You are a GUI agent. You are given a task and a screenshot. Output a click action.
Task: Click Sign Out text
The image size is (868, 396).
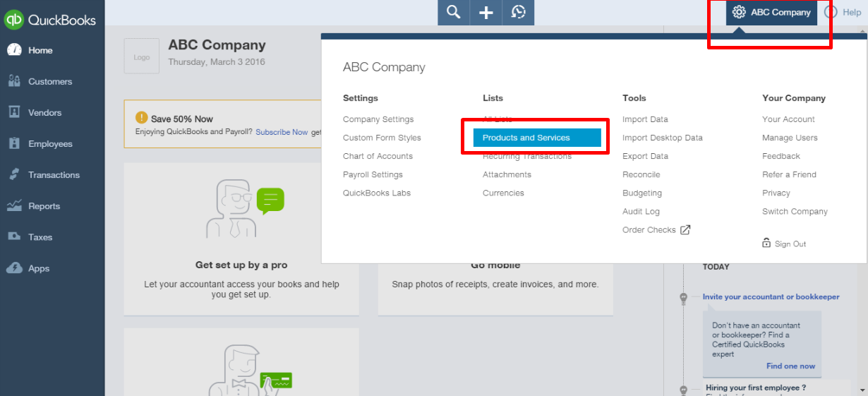(x=790, y=244)
